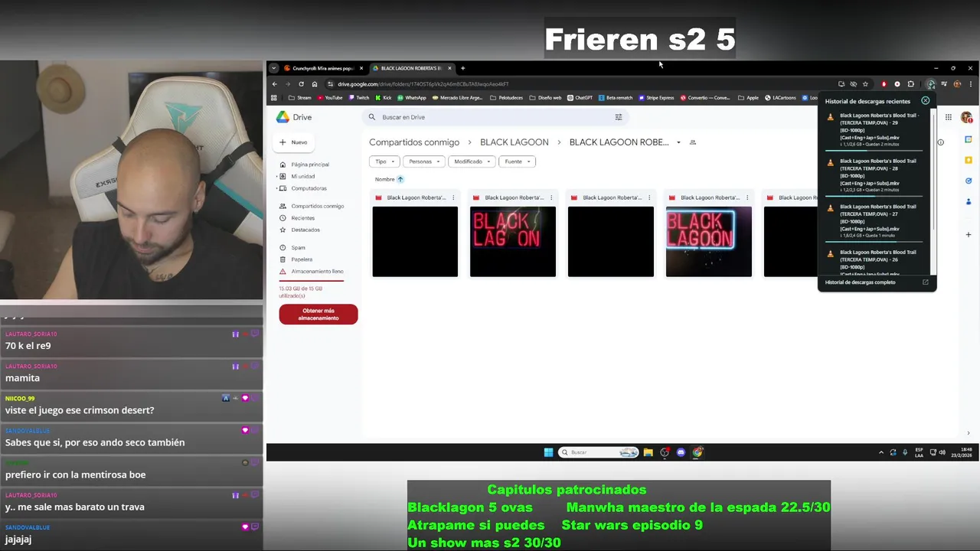Open File Explorer from the taskbar
980x551 pixels.
coord(648,452)
